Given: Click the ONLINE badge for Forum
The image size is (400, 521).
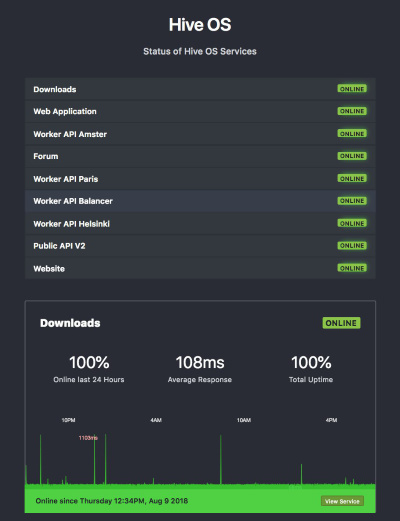Looking at the screenshot, I should click(352, 156).
